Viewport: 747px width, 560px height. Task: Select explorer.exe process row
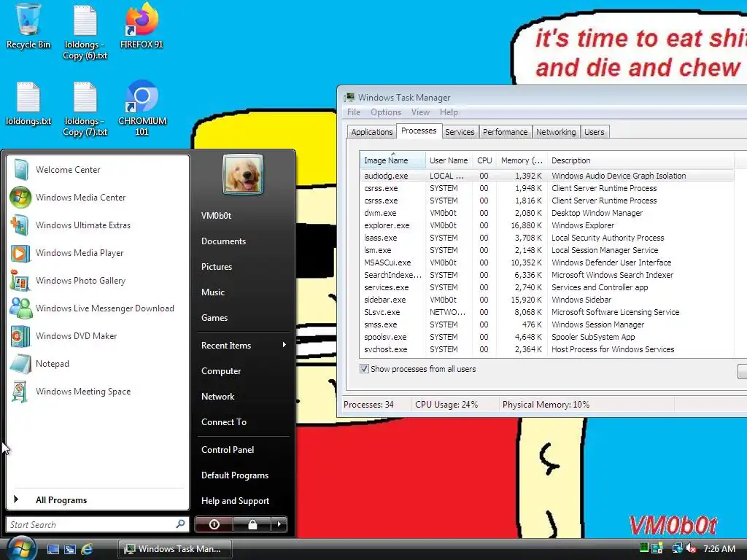point(547,225)
